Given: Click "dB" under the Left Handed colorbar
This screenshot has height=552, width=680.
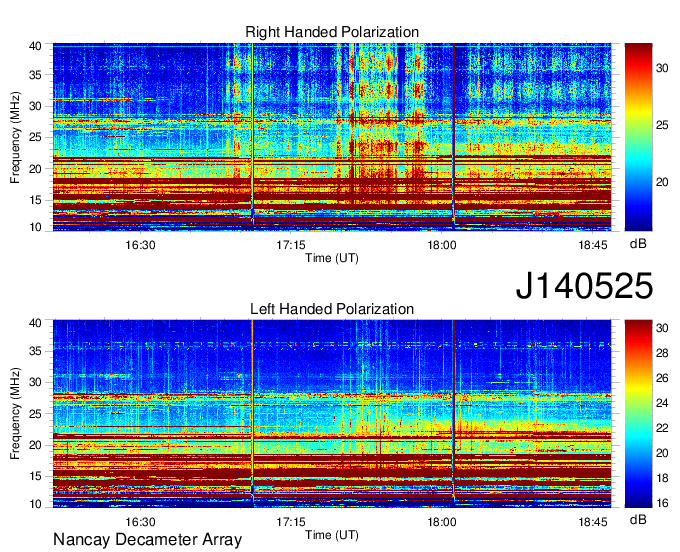Looking at the screenshot, I should (638, 519).
